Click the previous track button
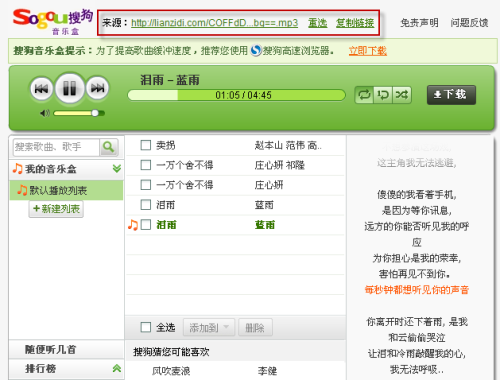This screenshot has height=380, width=500. 41,89
